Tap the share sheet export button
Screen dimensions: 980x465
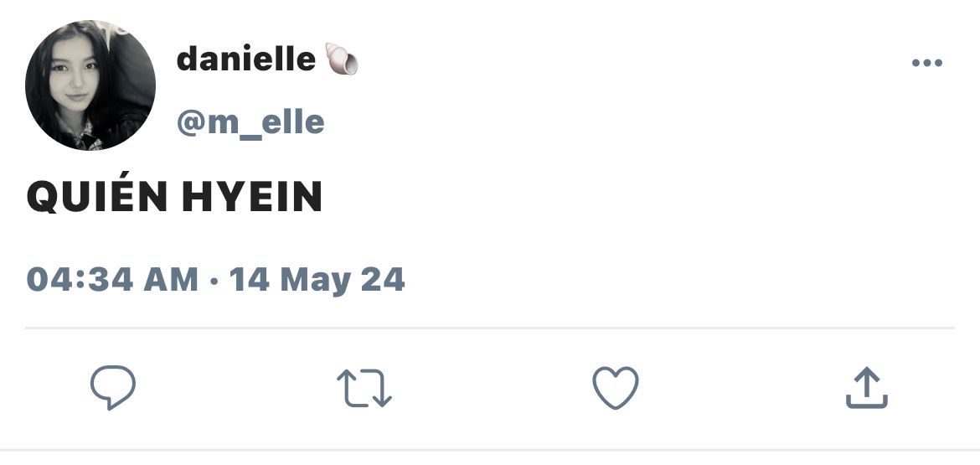point(867,388)
